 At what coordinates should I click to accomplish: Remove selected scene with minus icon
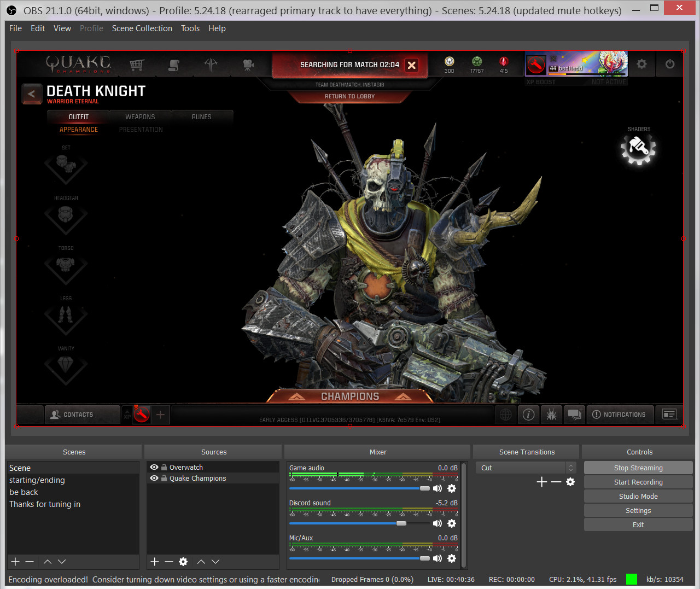tap(30, 562)
